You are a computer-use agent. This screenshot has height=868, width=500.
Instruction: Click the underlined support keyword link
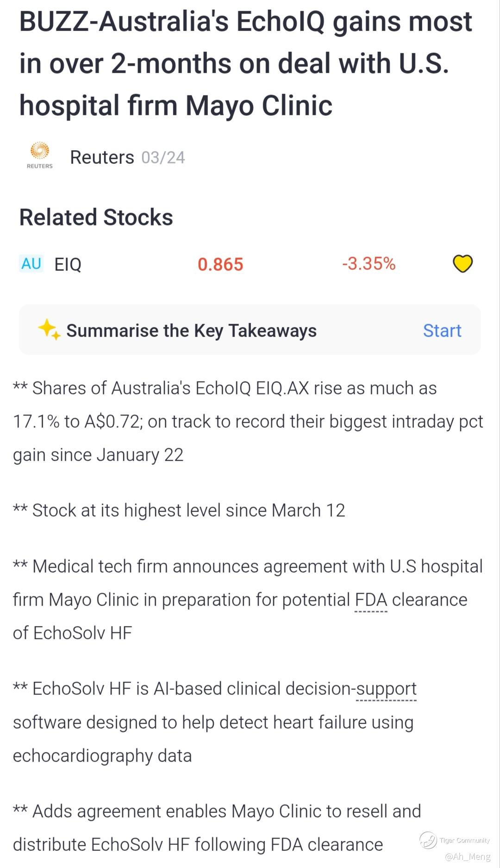pyautogui.click(x=386, y=689)
